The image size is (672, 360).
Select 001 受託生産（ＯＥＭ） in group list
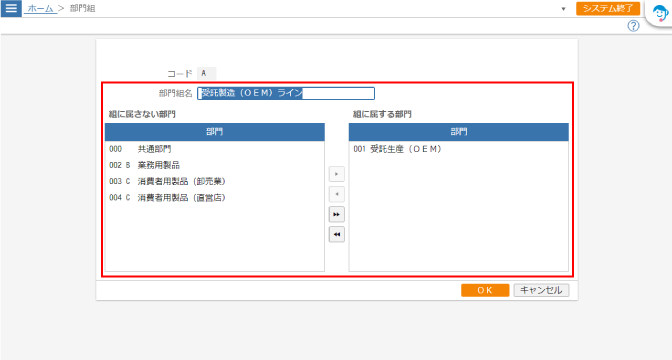click(459, 149)
